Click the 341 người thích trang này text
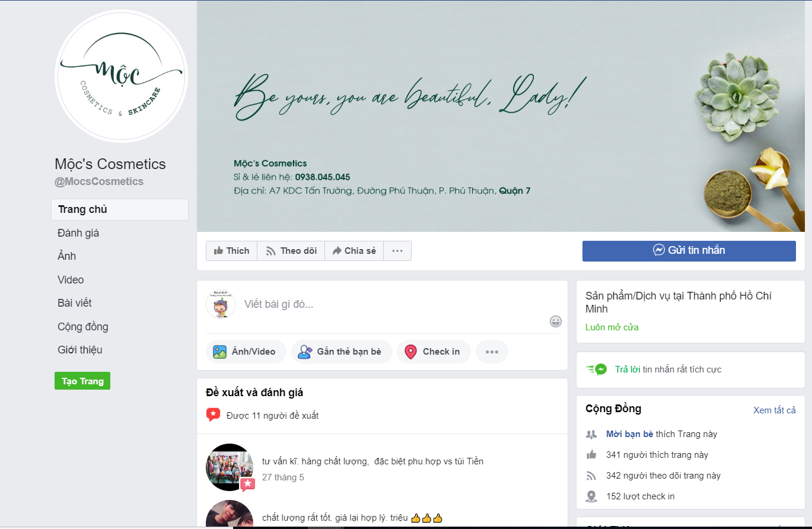This screenshot has width=812, height=529. 657,455
